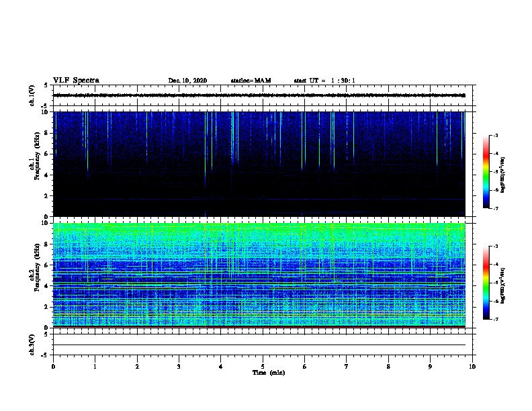Click the "ch.1(V)" axis label
The height and width of the screenshot is (411, 532).
click(32, 95)
